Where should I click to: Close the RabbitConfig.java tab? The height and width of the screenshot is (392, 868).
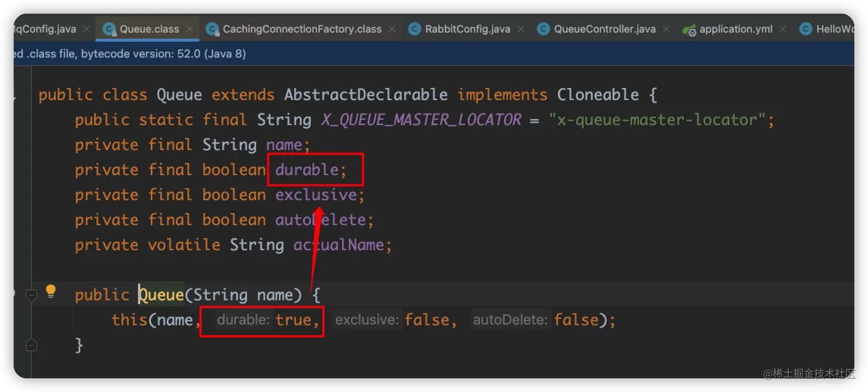click(520, 29)
